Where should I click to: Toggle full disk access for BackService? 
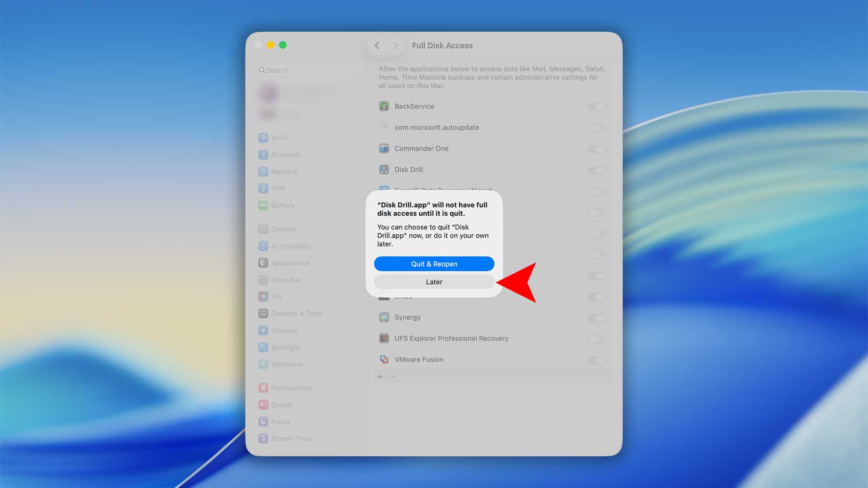(597, 106)
